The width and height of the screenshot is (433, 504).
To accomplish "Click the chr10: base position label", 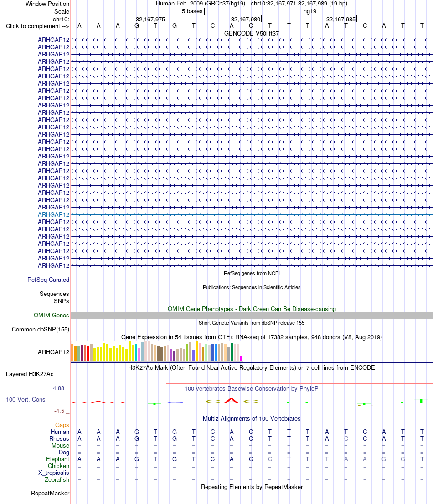I will click(x=61, y=19).
